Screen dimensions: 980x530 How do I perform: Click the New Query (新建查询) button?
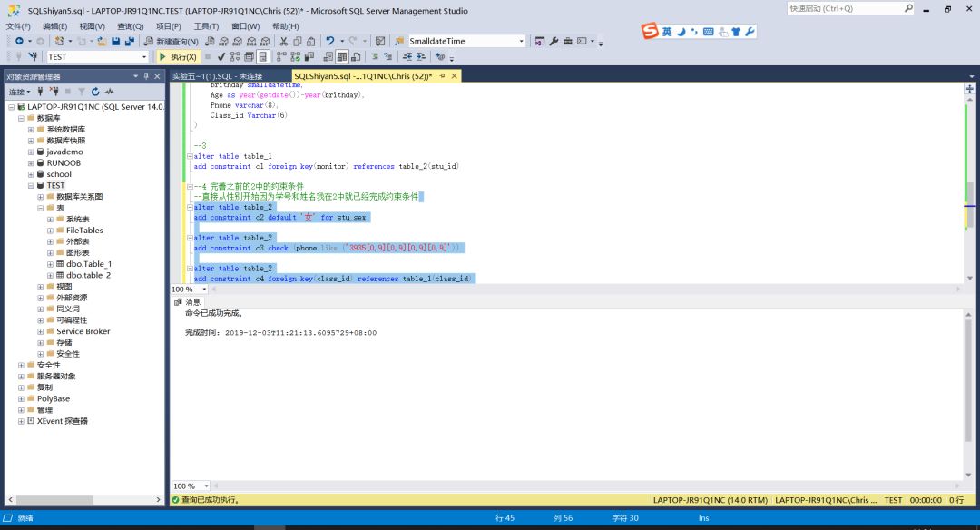pos(171,42)
